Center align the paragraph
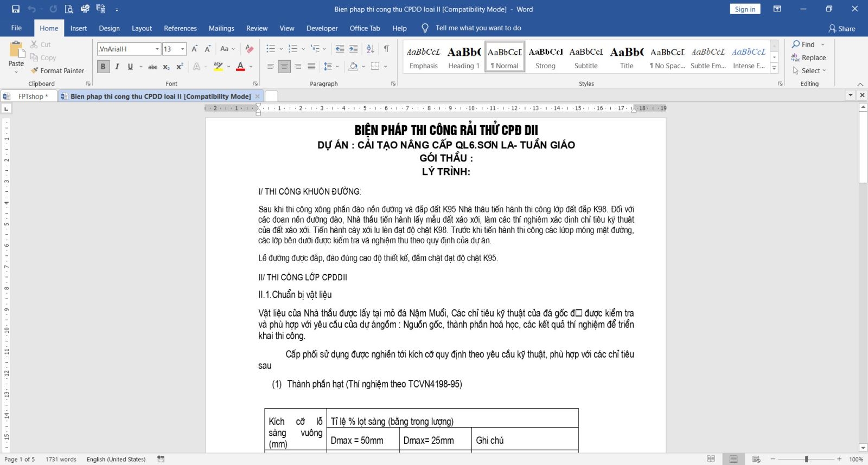The height and width of the screenshot is (465, 868). pyautogui.click(x=284, y=67)
